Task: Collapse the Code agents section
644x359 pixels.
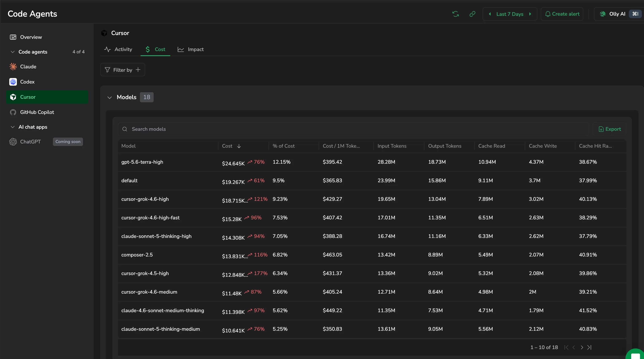Action: tap(12, 52)
